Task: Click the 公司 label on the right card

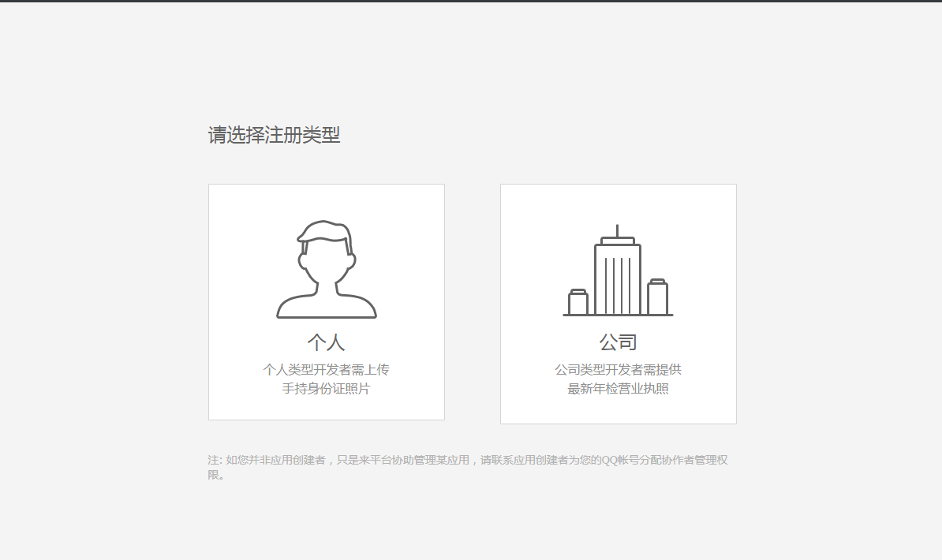Action: click(x=618, y=341)
